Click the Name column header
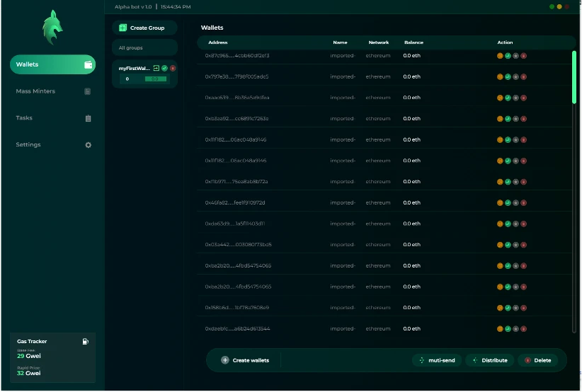 (340, 42)
